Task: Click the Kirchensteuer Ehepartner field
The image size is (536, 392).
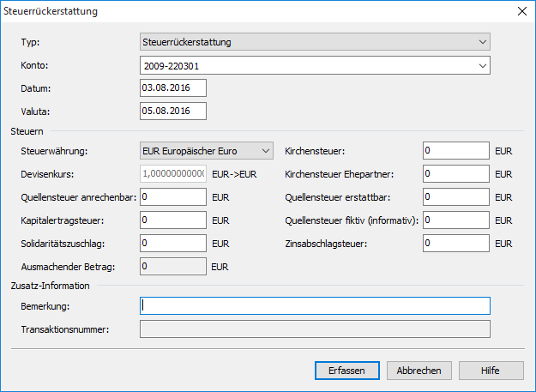Action: pos(455,174)
